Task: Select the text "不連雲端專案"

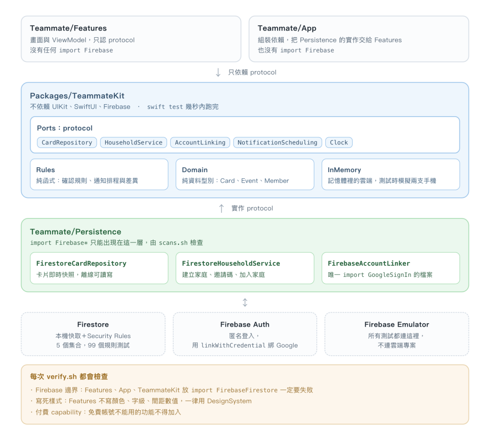Action: (x=397, y=345)
